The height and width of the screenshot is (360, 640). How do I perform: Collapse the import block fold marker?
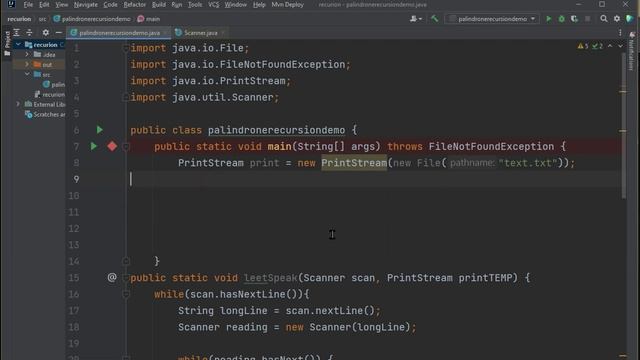click(x=126, y=48)
